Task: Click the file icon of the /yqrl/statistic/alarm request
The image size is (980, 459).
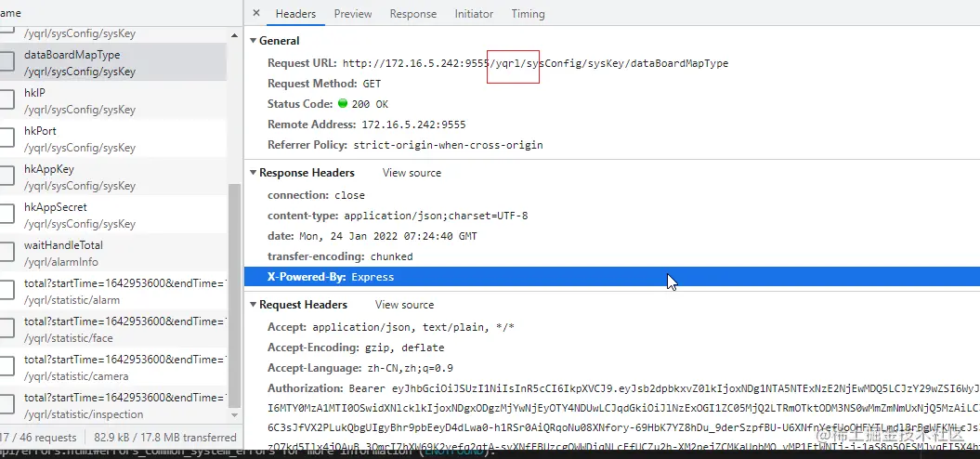Action: pyautogui.click(x=7, y=290)
